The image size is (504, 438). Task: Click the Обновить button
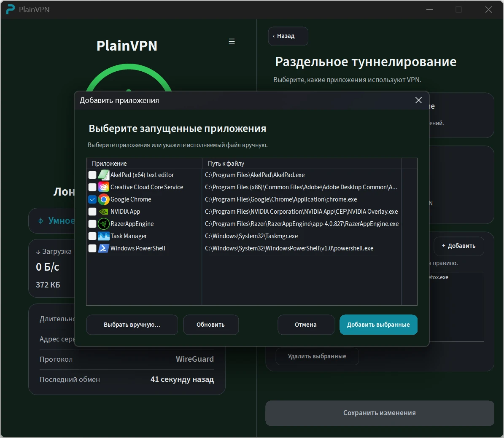coord(210,325)
